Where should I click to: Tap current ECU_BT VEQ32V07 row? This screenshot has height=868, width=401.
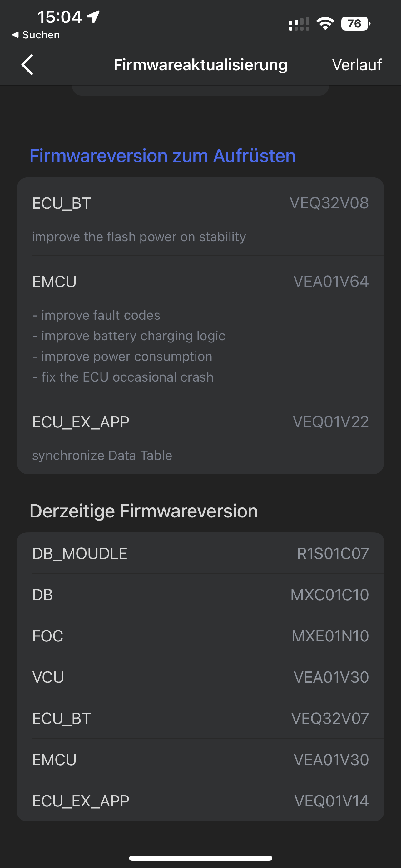tap(200, 718)
